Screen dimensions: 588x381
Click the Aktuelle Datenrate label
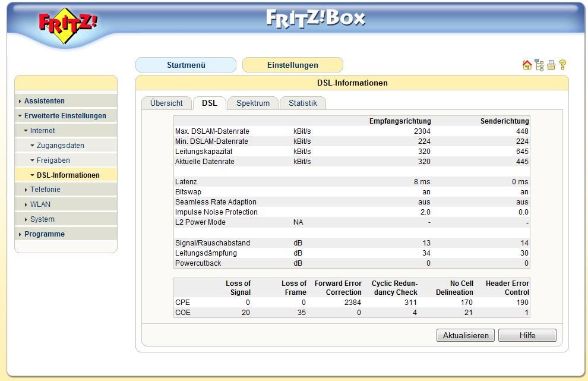pos(205,162)
